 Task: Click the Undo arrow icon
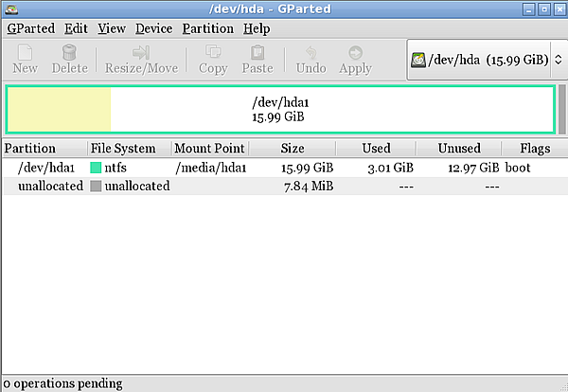click(x=311, y=52)
